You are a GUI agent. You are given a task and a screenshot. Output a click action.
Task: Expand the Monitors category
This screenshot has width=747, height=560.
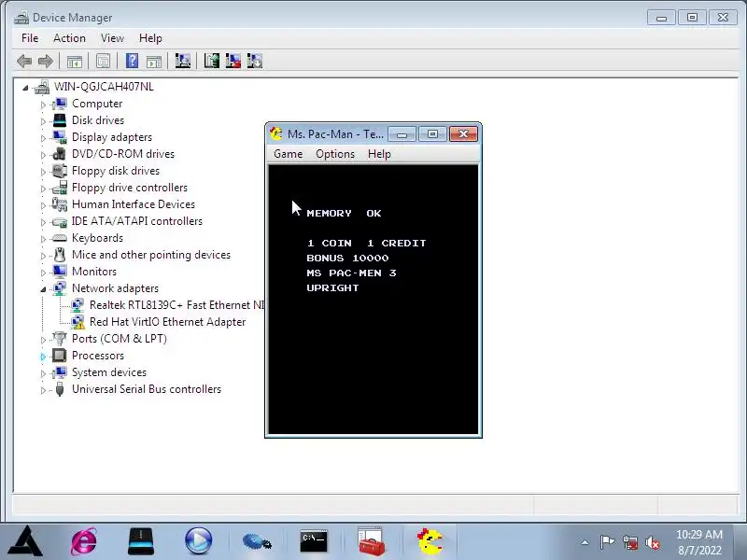(43, 273)
